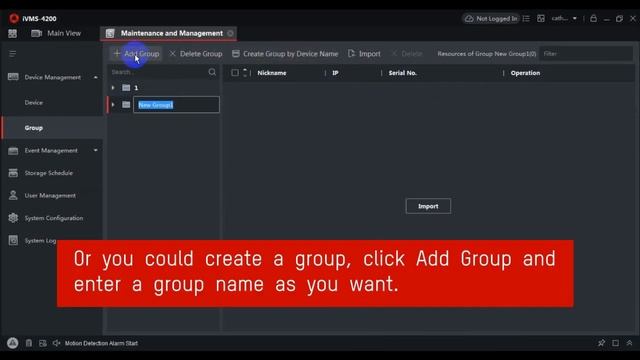Click the sort arrows beside header checkbox
The image size is (640, 360).
point(245,73)
